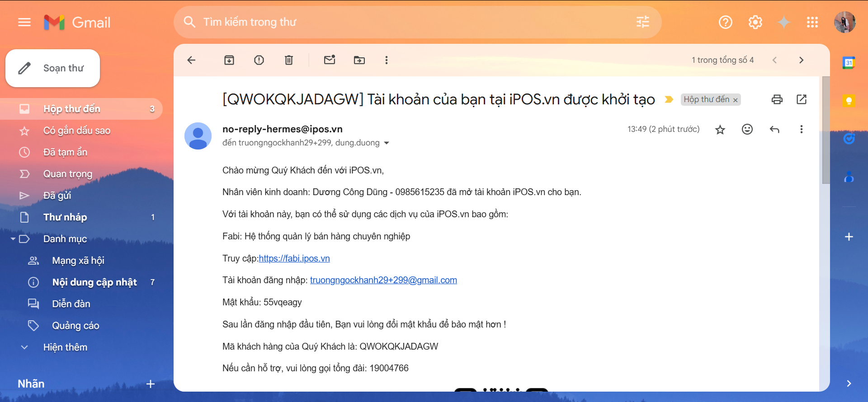
Task: Click the truongngockhanh29+299@gmail.com link
Action: coord(383,280)
